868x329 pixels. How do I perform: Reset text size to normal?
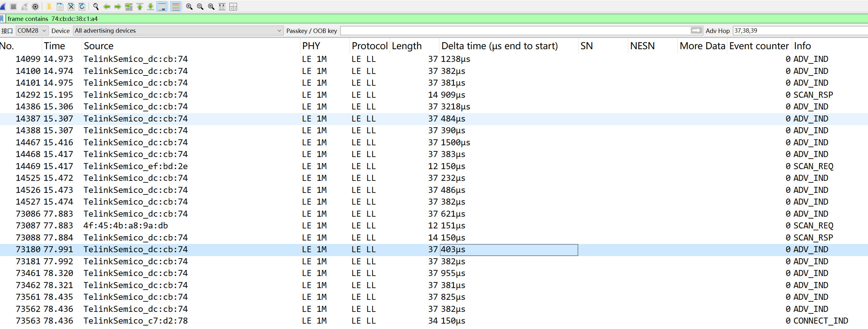click(x=211, y=6)
